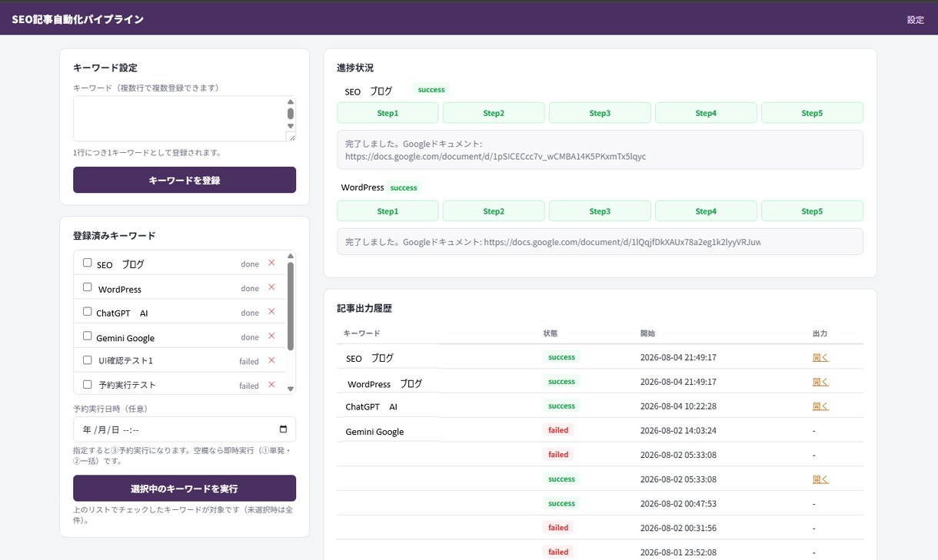The height and width of the screenshot is (560, 938).
Task: Select Step2 in WordPress progress
Action: 494,211
